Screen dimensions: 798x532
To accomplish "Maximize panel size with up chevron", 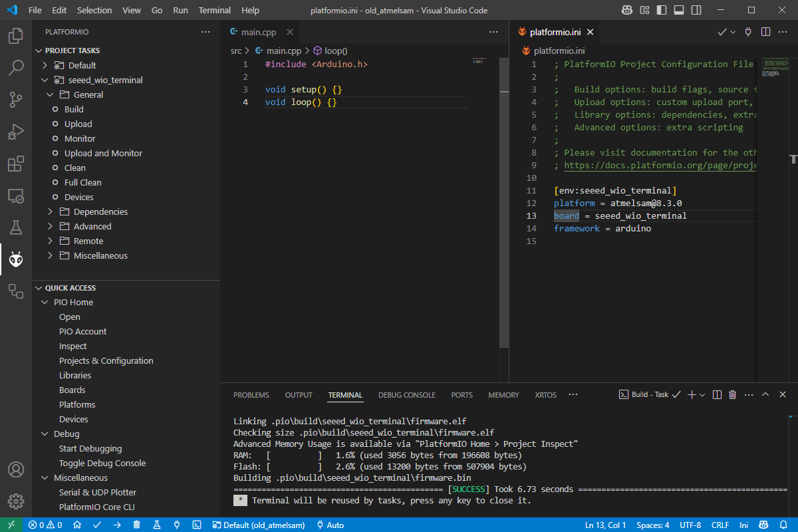I will coord(765,394).
